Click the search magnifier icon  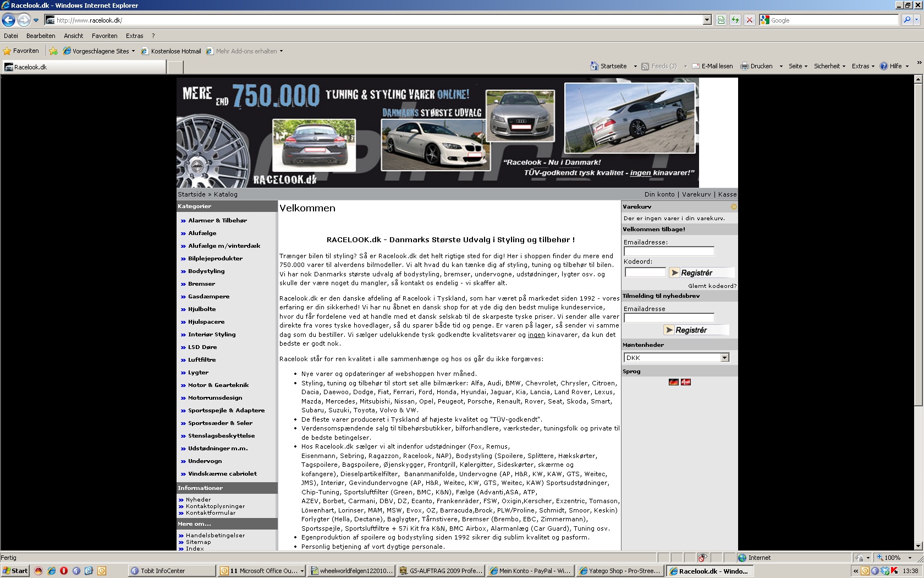(x=907, y=20)
